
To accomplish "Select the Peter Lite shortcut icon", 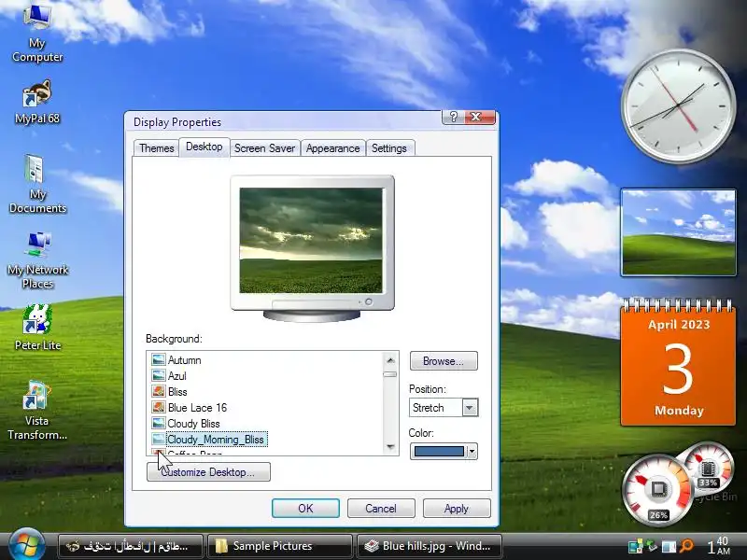I will pos(37,328).
